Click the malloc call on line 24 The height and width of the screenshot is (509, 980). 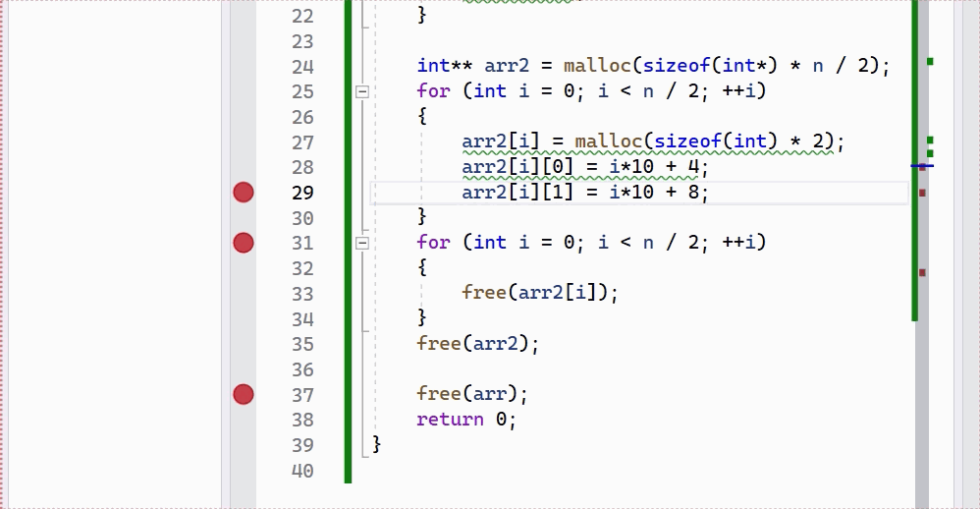597,67
